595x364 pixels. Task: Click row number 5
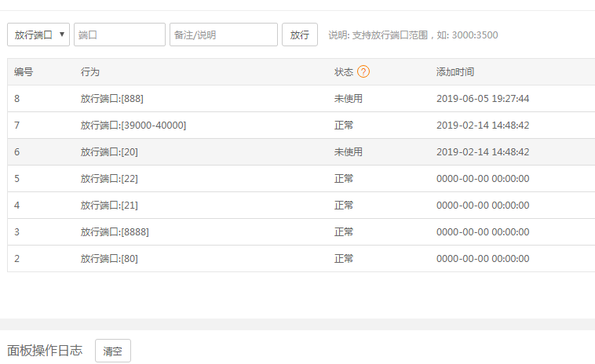16,178
